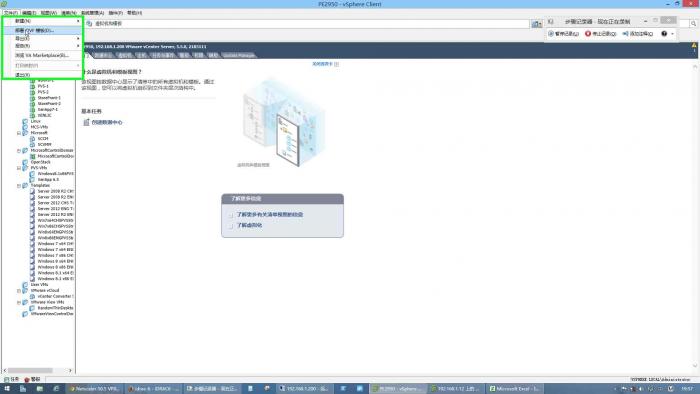The width and height of the screenshot is (700, 394).
Task: Select the PVS-2 virtual machine in the tree
Action: coord(43,92)
